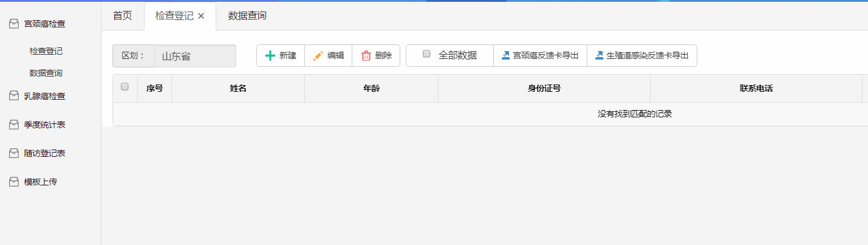Screen dimensions: 868x245
Task: Expand the 季度统计表 sidebar section
Action: 44,125
